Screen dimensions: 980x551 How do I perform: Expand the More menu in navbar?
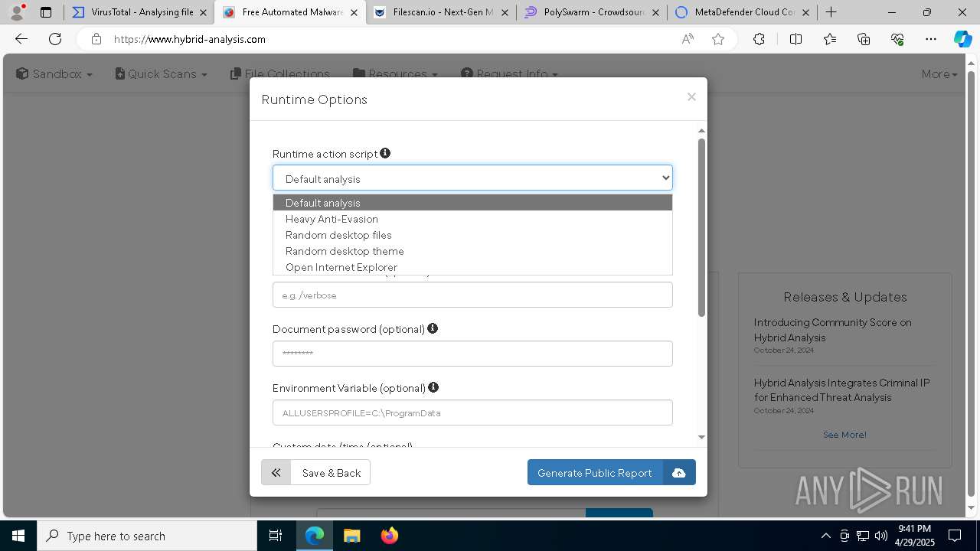click(939, 73)
